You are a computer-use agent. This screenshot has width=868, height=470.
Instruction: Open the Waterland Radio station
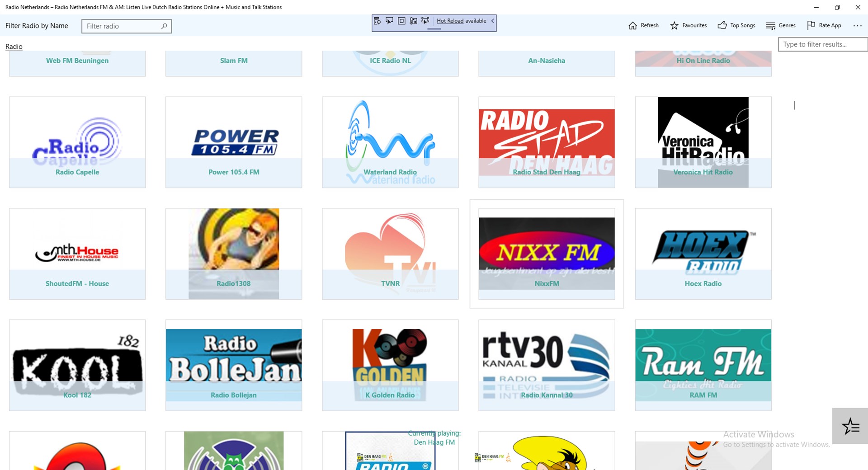[x=390, y=142]
